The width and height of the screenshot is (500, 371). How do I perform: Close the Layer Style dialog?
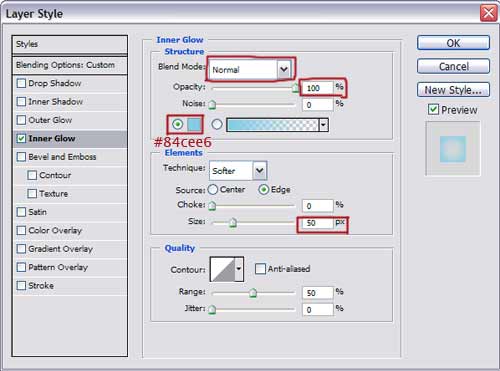click(489, 13)
